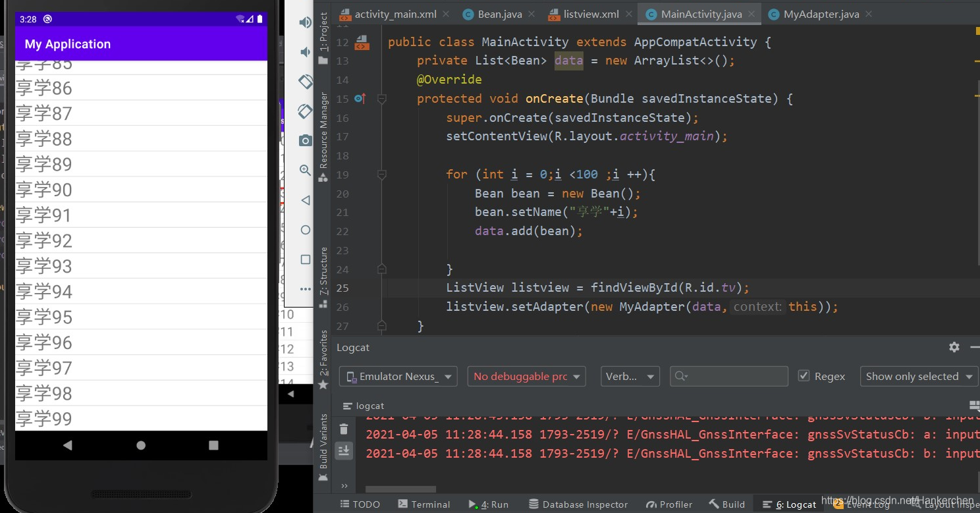Open Z: Structure tool window

pyautogui.click(x=323, y=277)
